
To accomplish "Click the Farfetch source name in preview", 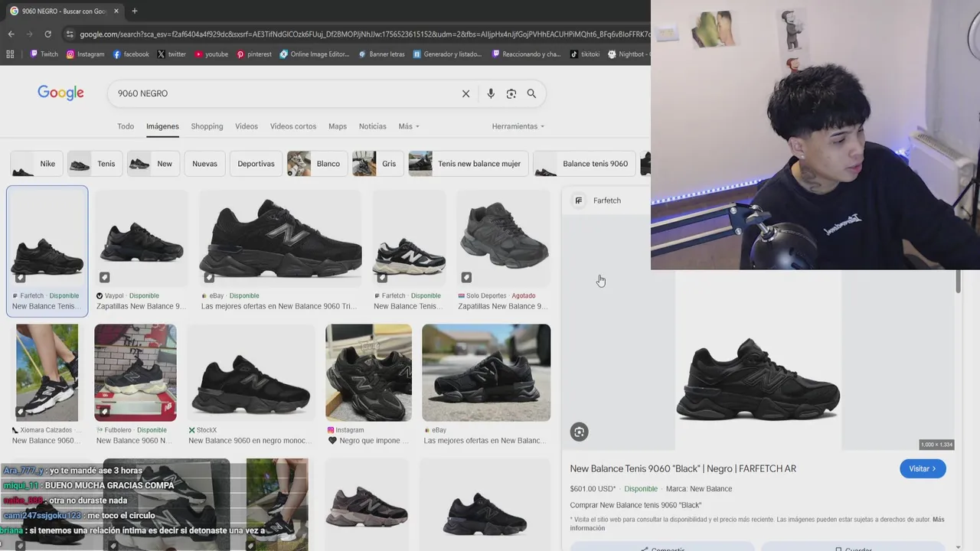I will 607,201.
